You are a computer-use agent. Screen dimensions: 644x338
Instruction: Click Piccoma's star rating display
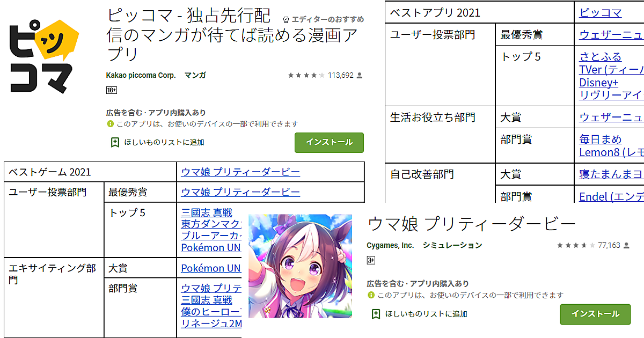click(x=306, y=76)
